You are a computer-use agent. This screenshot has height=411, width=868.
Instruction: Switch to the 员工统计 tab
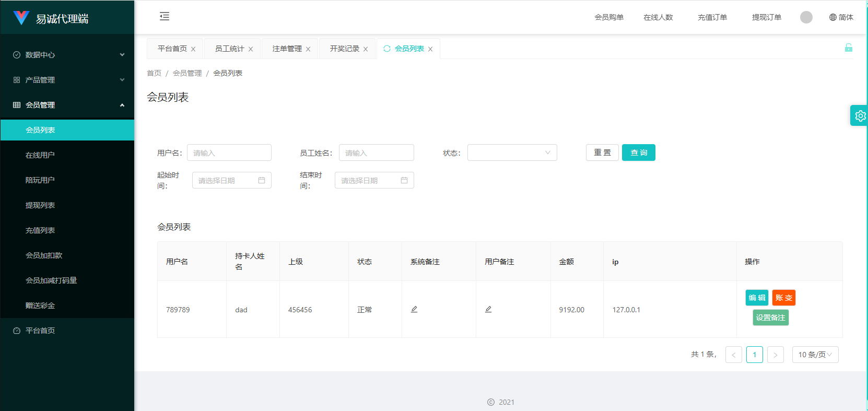[229, 49]
